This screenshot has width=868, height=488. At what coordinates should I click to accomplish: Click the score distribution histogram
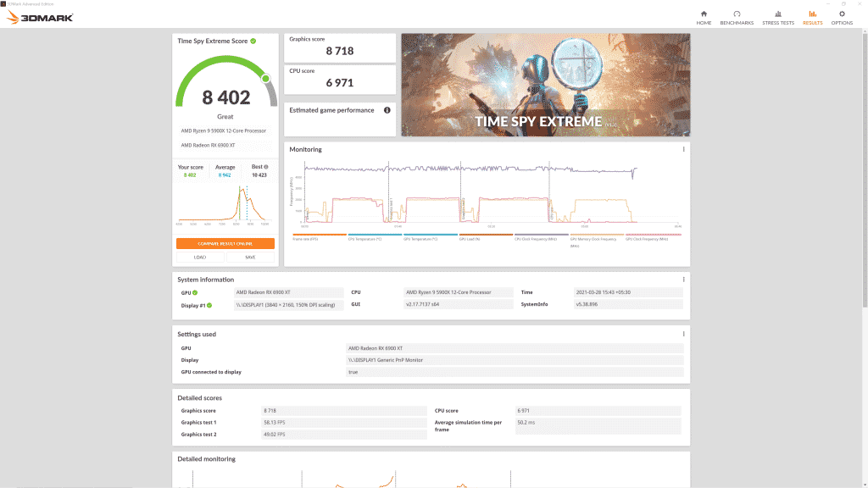pos(224,205)
